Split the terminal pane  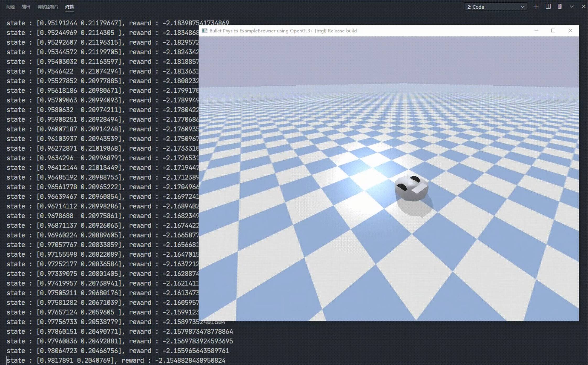tap(548, 7)
